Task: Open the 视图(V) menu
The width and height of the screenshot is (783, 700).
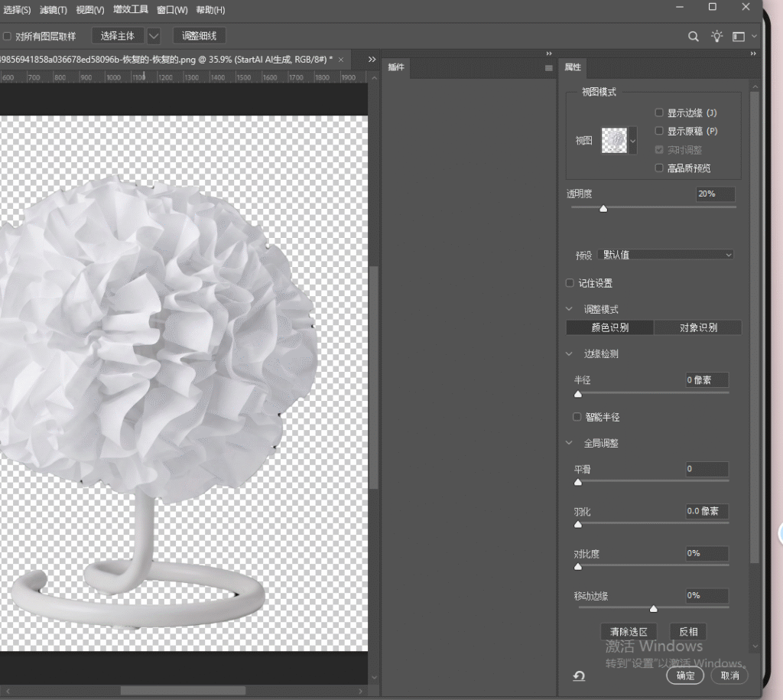Action: [90, 10]
